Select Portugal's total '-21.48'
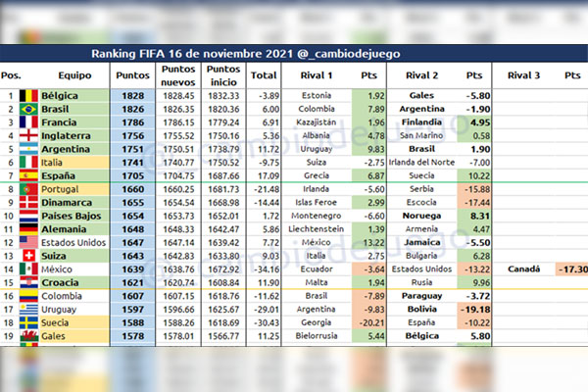 coord(264,189)
